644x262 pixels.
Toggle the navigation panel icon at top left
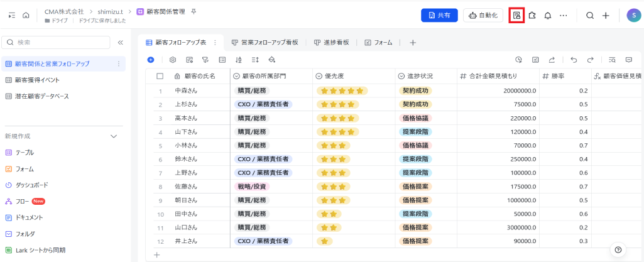point(12,15)
